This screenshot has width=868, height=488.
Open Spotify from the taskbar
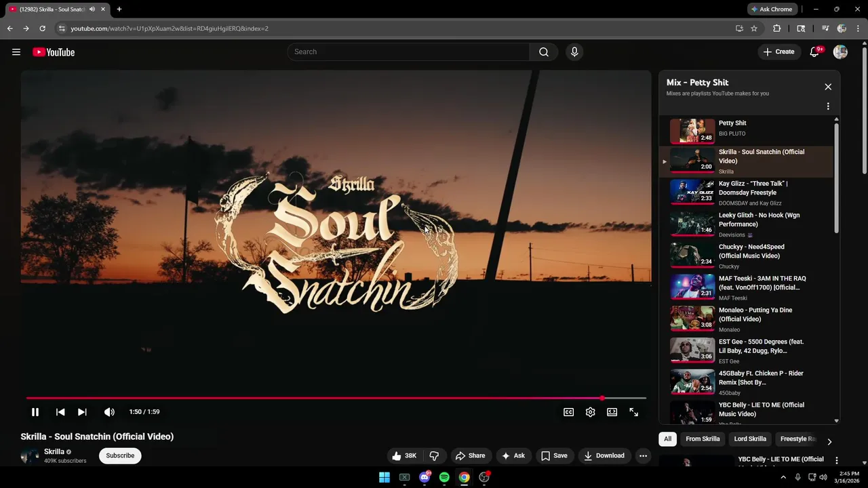[444, 477]
